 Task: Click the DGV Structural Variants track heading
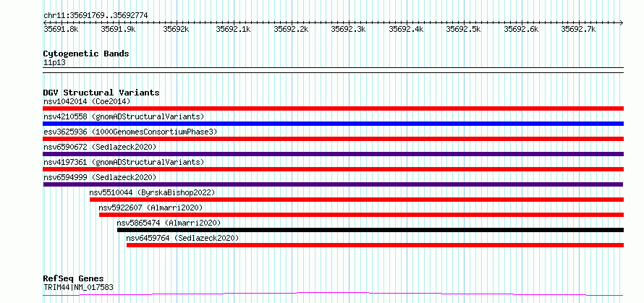point(101,93)
